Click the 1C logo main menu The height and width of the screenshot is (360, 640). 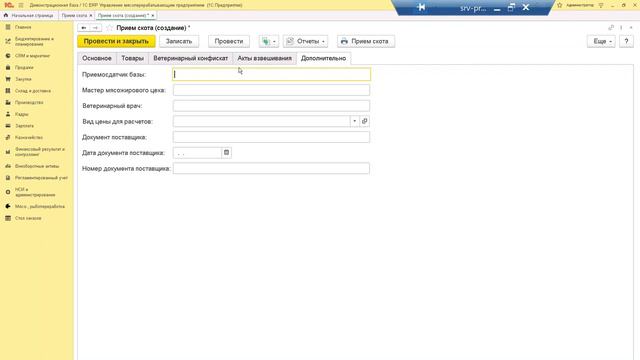[x=9, y=5]
